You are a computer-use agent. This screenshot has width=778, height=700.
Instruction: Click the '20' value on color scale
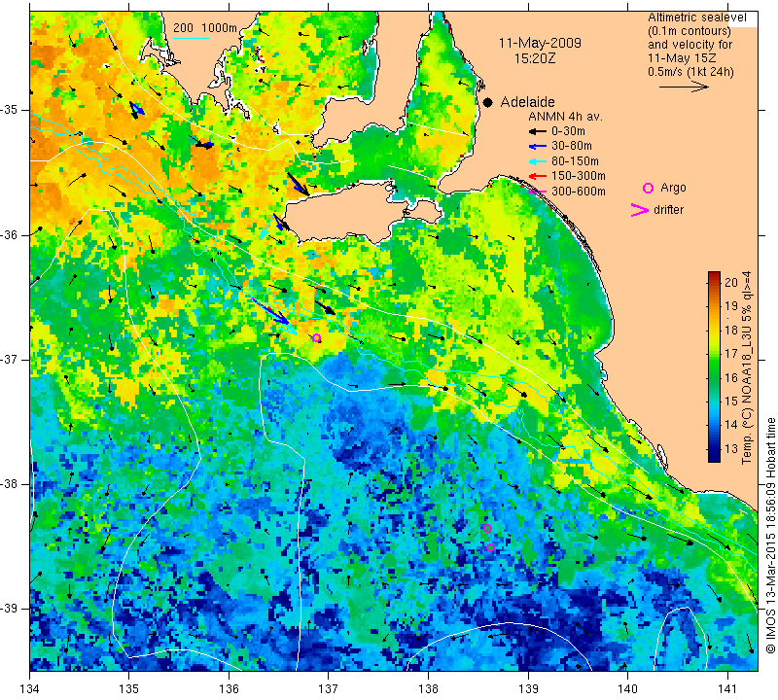(x=731, y=283)
